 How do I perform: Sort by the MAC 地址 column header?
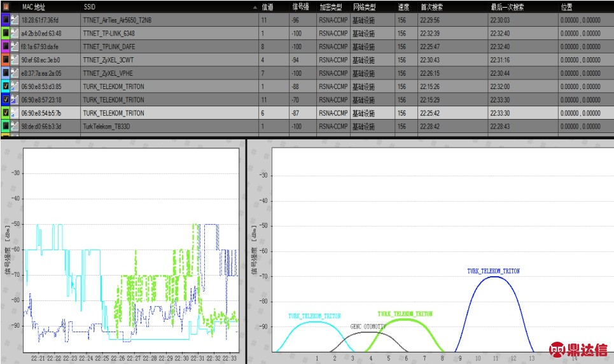pos(34,6)
